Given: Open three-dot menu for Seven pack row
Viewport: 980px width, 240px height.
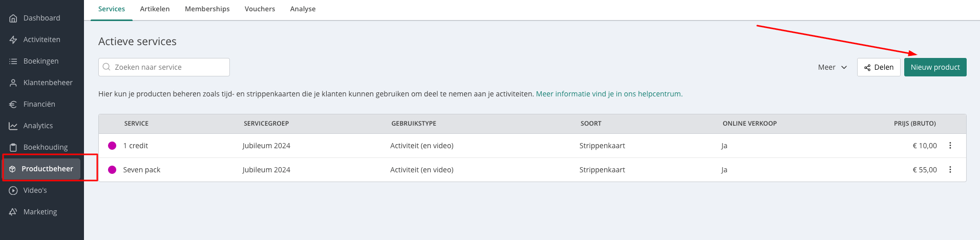Looking at the screenshot, I should click(950, 170).
